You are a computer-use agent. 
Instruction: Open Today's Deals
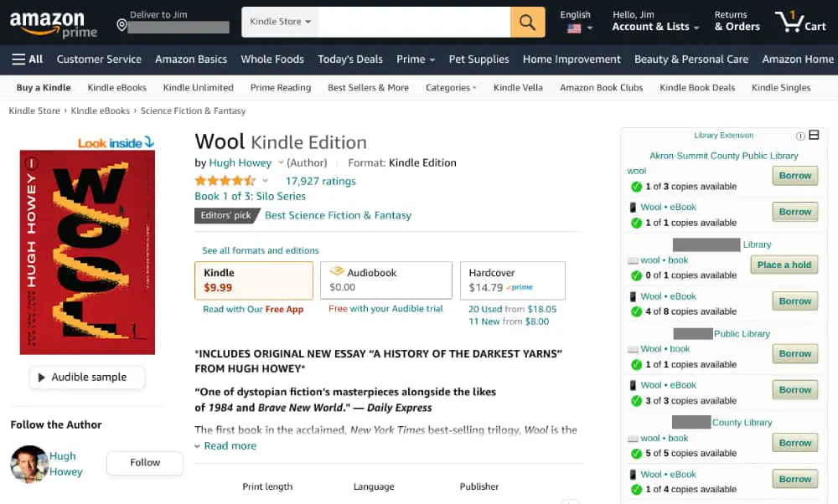pyautogui.click(x=350, y=59)
